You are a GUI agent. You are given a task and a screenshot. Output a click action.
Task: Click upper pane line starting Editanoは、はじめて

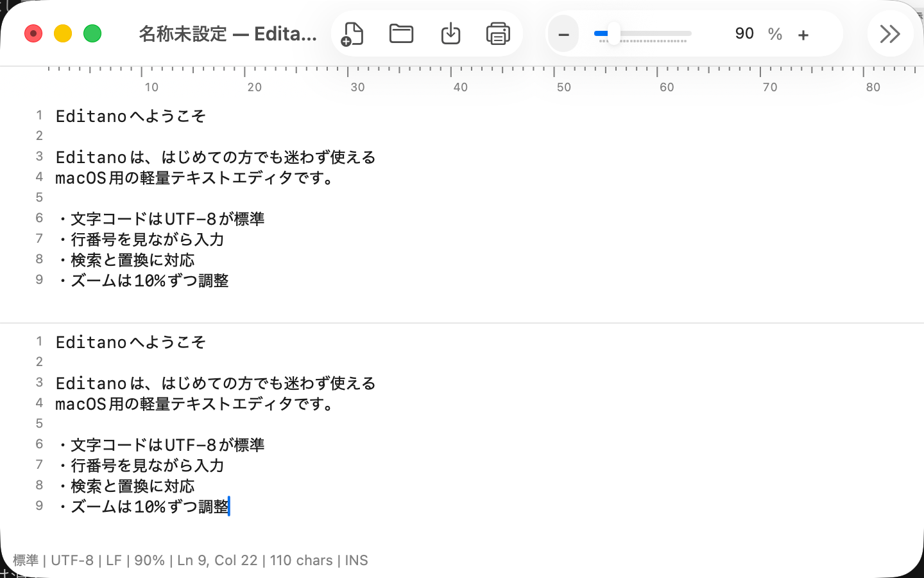[216, 157]
